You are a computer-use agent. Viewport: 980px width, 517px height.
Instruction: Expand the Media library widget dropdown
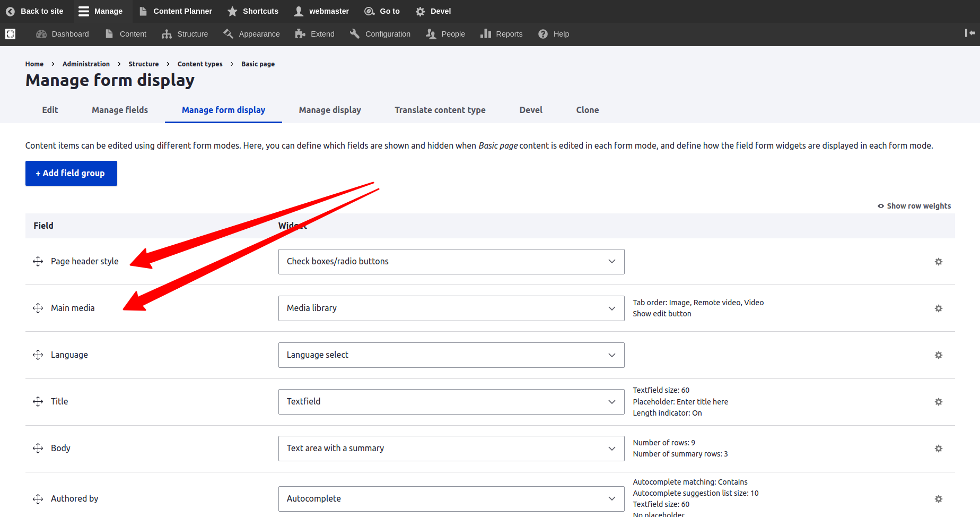tap(451, 308)
